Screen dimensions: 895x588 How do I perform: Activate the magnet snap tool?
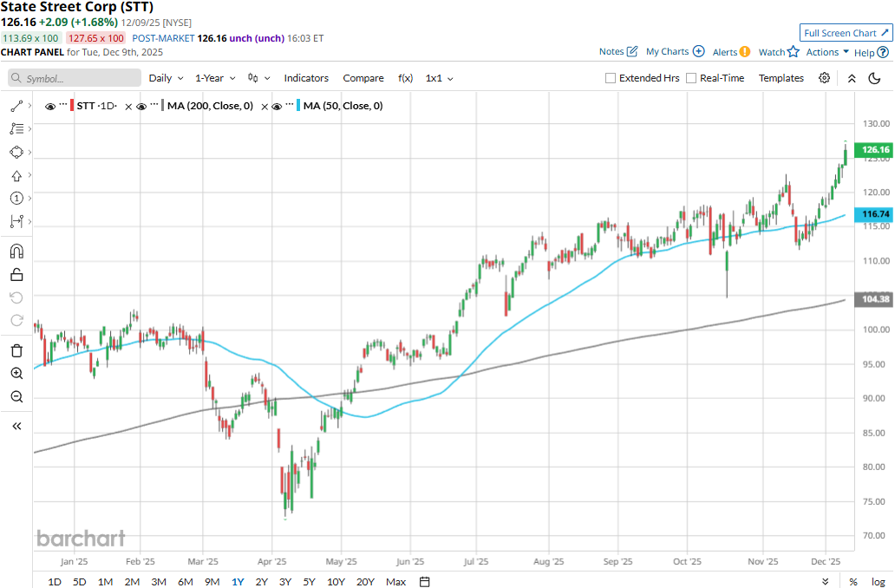(x=16, y=252)
